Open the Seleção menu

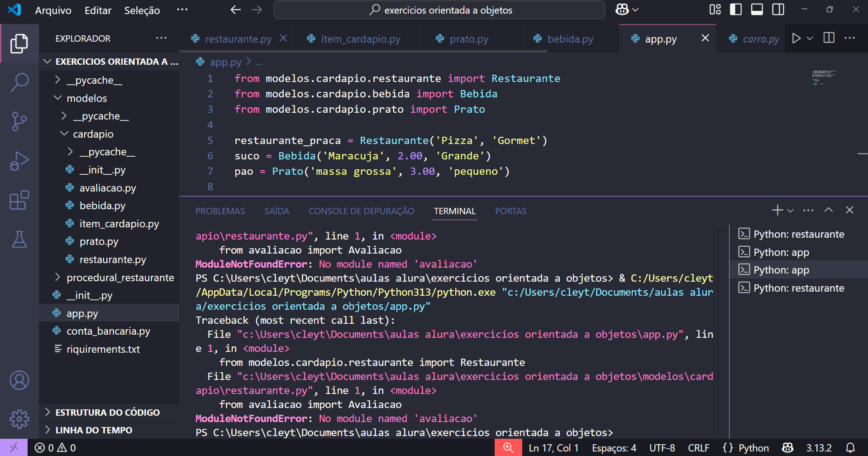pos(142,10)
